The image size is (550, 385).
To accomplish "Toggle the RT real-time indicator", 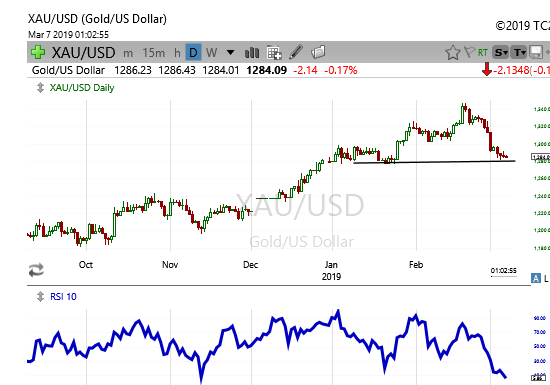I will click(483, 53).
